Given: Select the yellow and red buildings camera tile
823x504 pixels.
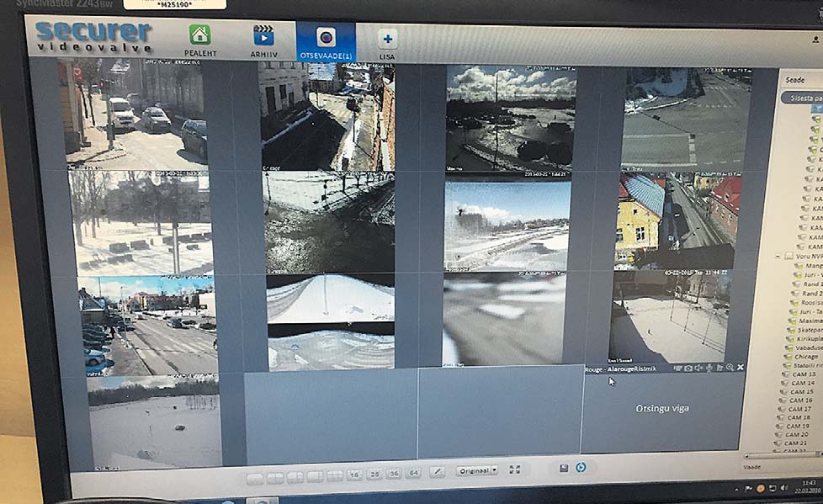Looking at the screenshot, I should point(678,221).
